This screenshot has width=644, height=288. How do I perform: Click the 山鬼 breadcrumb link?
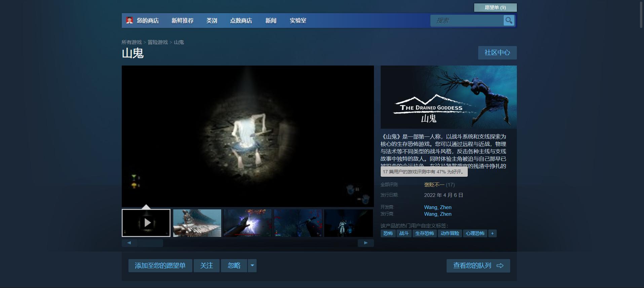pos(179,42)
